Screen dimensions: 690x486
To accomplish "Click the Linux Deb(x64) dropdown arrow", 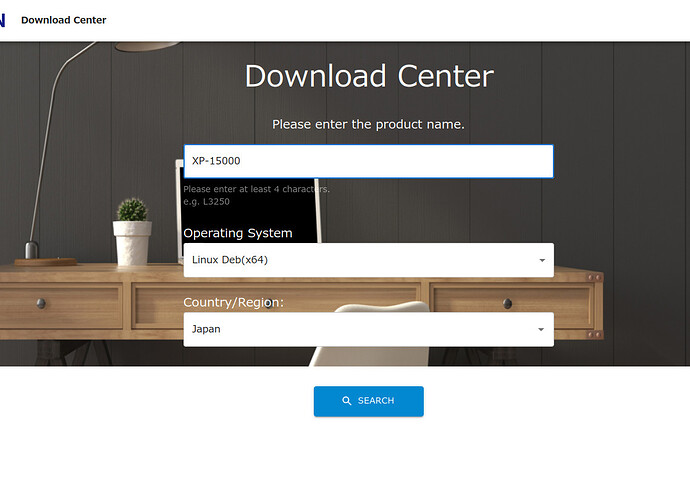I will click(542, 260).
